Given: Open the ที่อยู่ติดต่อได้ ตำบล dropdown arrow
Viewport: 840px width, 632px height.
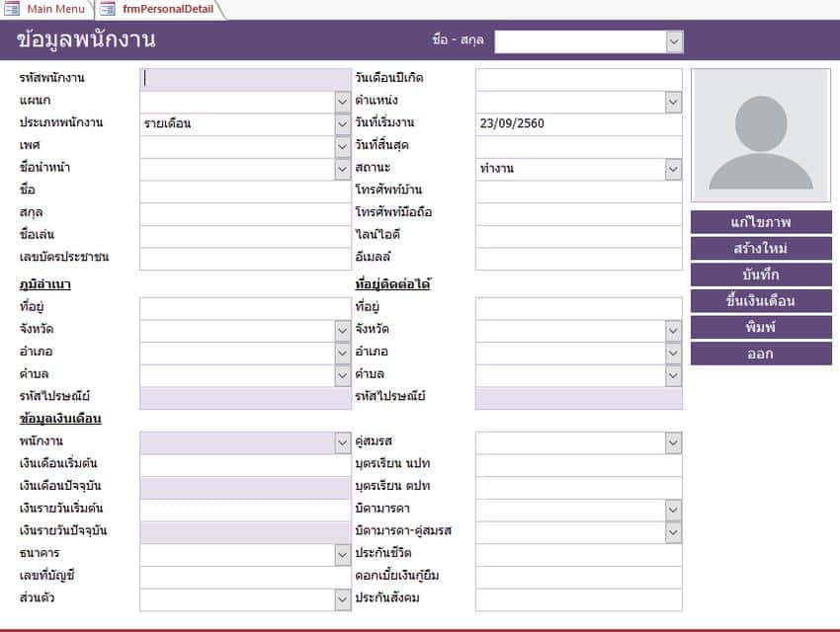Looking at the screenshot, I should pos(673,375).
